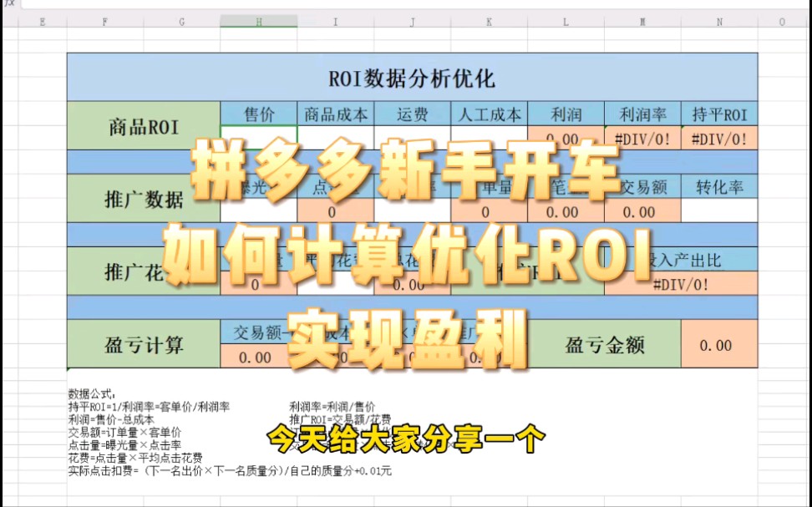Select the 盈亏金额 label cell
This screenshot has width=812, height=507.
(604, 344)
